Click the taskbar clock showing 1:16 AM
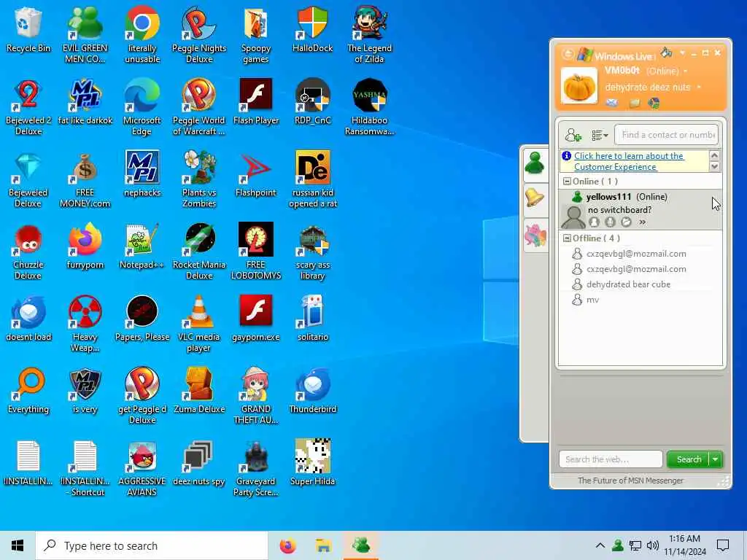Image resolution: width=747 pixels, height=560 pixels. tap(684, 545)
